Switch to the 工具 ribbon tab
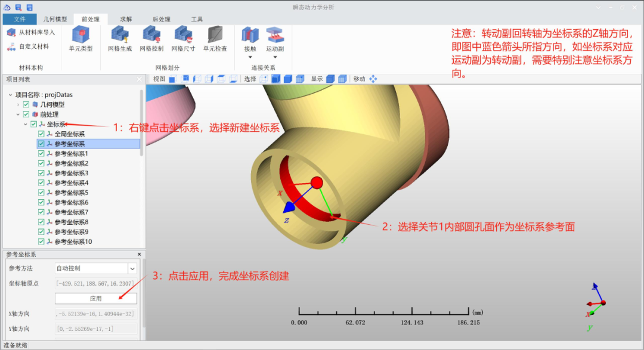 pyautogui.click(x=197, y=19)
